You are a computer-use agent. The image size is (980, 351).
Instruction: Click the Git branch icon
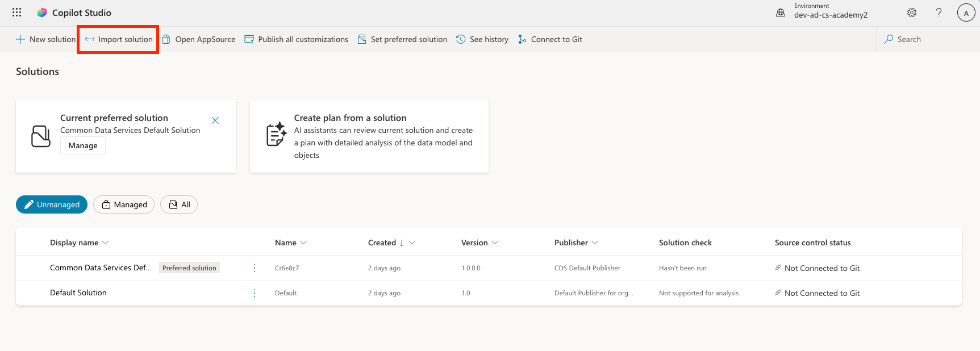click(x=522, y=39)
